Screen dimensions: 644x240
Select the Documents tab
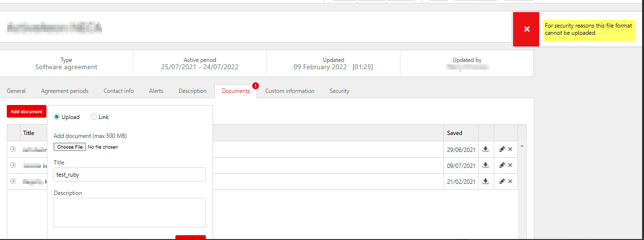coord(236,91)
